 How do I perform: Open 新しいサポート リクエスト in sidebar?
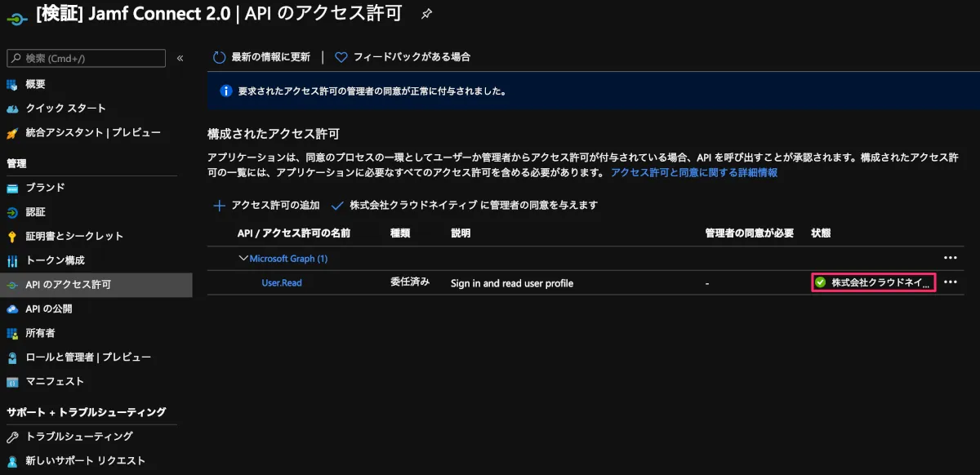pyautogui.click(x=85, y=461)
